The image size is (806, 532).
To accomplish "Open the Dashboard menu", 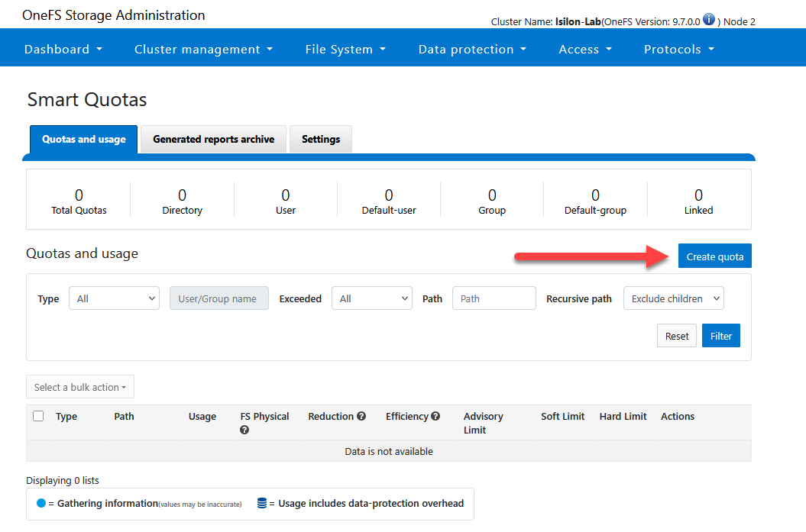I will (63, 47).
